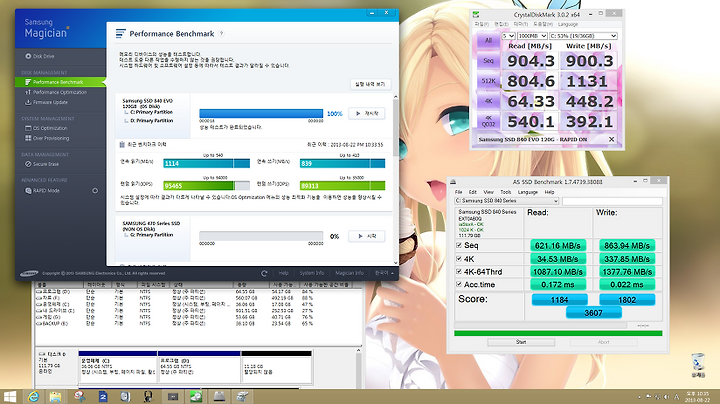Screen dimensions: 720x404
Task: Open the language selector in the Magician footer
Action: [384, 273]
